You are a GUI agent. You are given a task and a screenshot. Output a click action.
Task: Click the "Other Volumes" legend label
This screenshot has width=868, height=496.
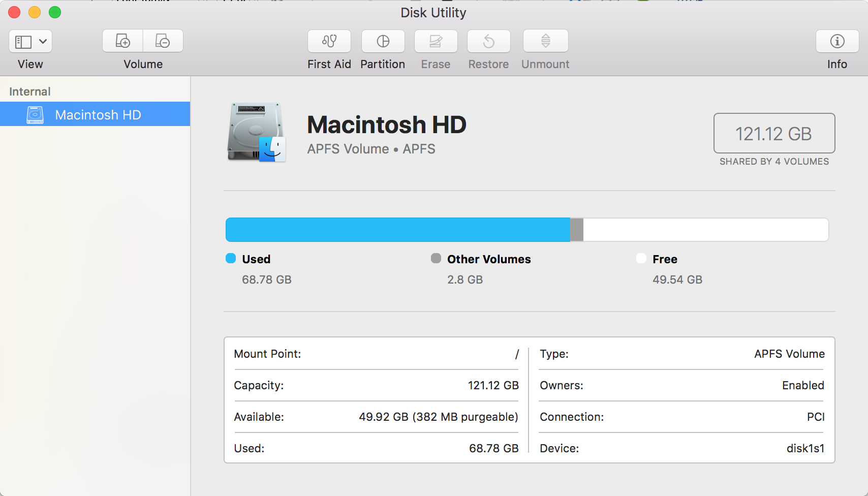pos(489,259)
